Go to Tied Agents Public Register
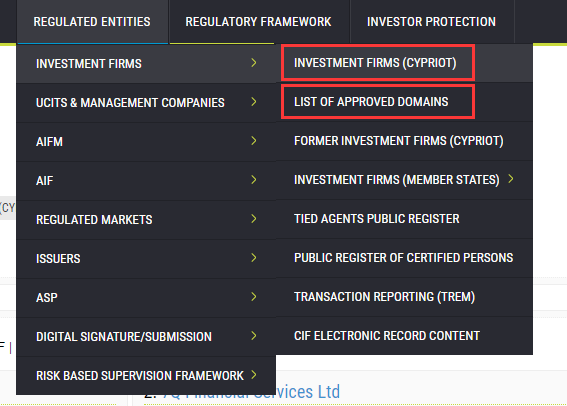The height and width of the screenshot is (406, 567). pyautogui.click(x=377, y=219)
